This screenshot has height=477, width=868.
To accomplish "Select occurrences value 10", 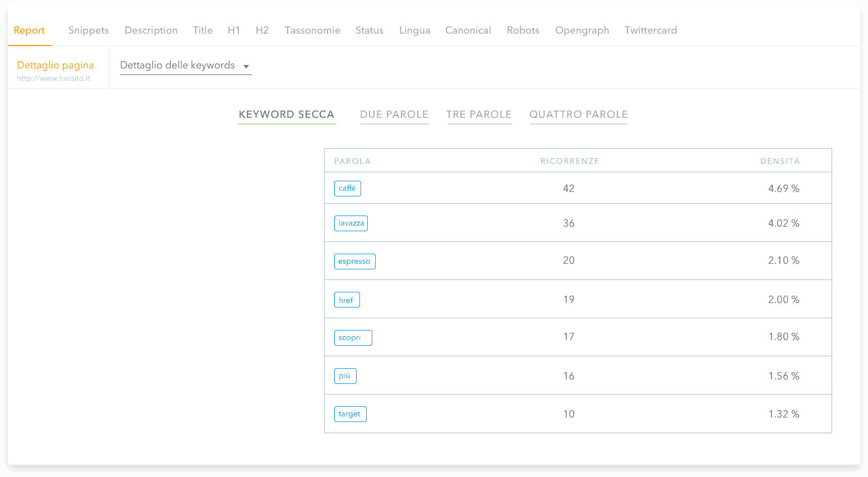I will tap(569, 414).
